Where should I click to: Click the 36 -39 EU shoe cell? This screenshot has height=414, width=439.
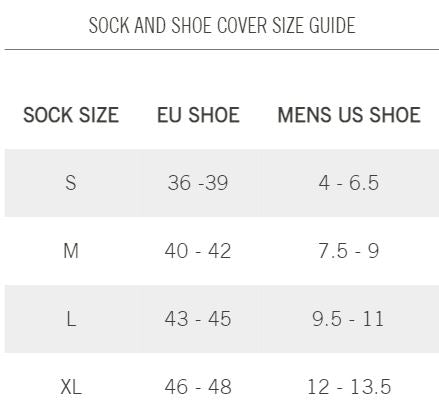click(x=198, y=183)
